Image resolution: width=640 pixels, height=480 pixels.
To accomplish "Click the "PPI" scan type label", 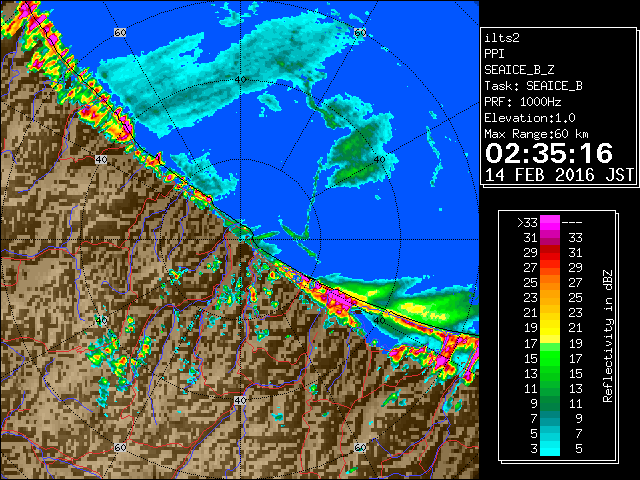I will pyautogui.click(x=494, y=54).
